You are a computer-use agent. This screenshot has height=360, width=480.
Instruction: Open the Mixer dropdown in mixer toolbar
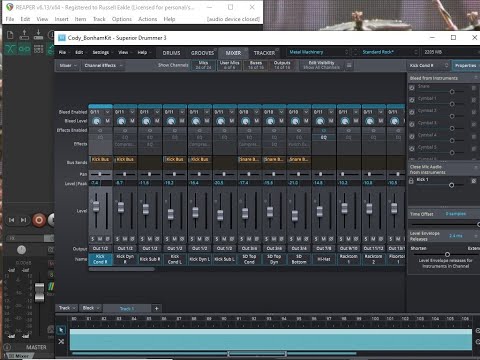pos(68,65)
